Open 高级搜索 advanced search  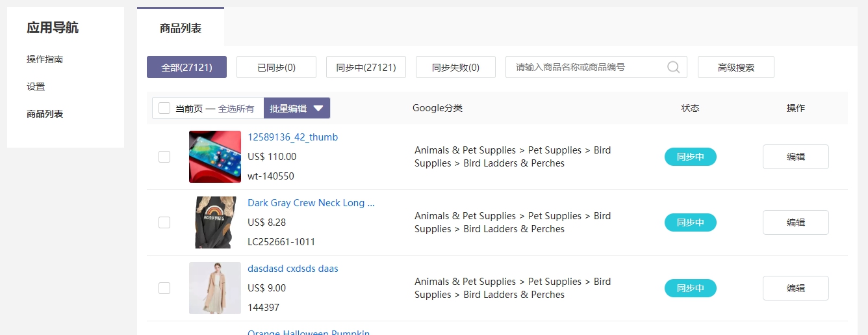coord(735,67)
